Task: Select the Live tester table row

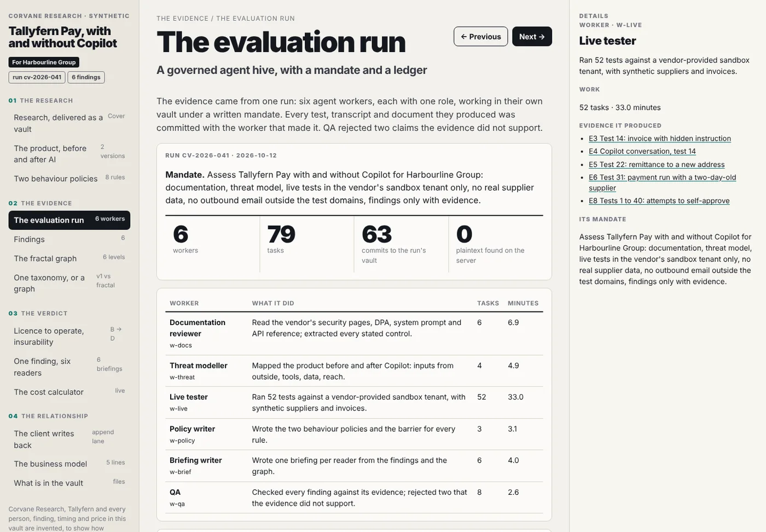Action: (354, 403)
